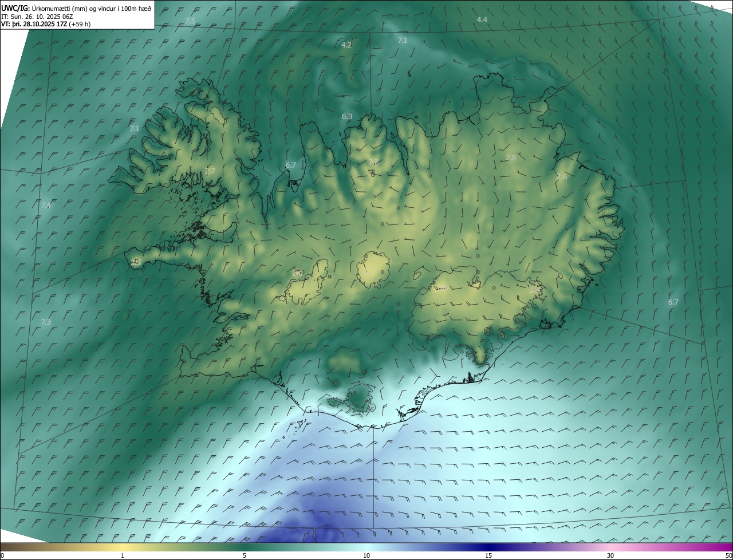The width and height of the screenshot is (733, 560).
Task: Click the 2.5 value on the western peninsula
Action: tap(136, 262)
